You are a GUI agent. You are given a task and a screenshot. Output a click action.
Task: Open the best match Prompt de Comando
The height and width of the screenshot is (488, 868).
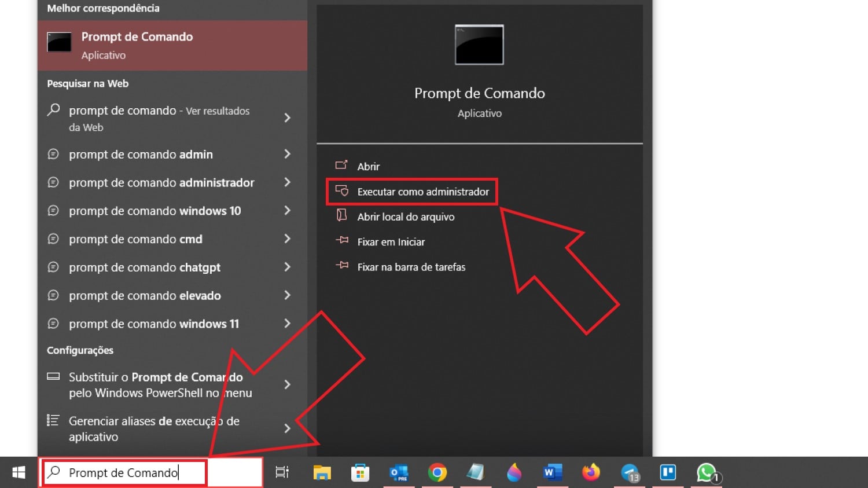172,45
